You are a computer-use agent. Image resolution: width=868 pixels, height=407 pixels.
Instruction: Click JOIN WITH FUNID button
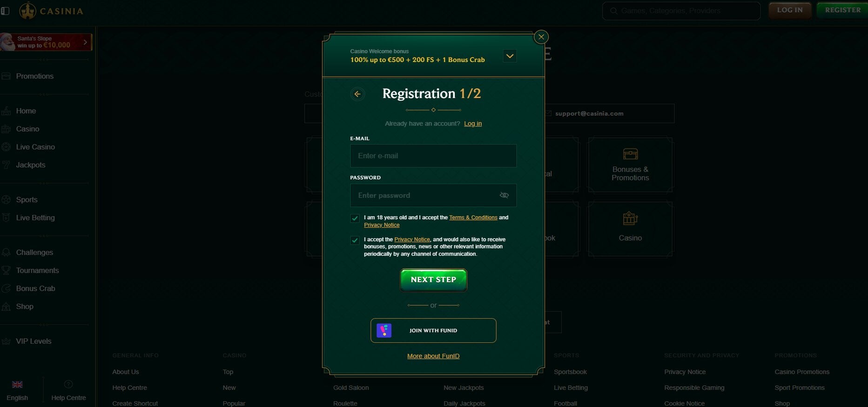(x=433, y=330)
